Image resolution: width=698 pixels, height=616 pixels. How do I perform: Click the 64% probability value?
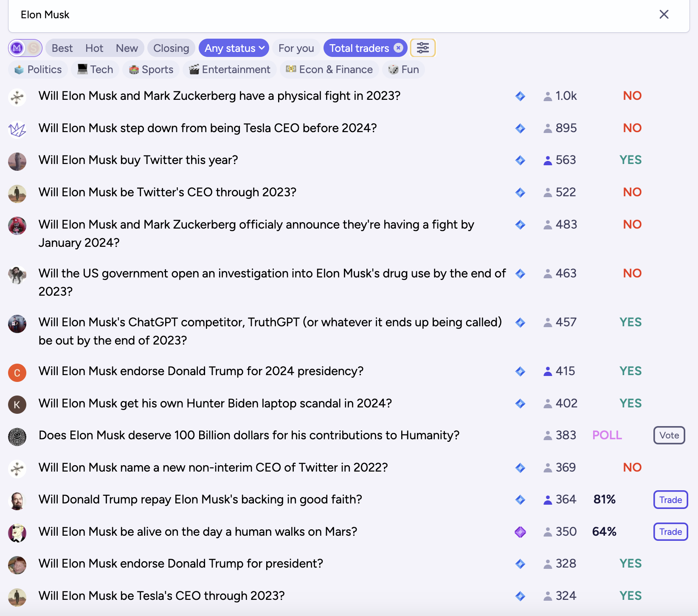[604, 531]
